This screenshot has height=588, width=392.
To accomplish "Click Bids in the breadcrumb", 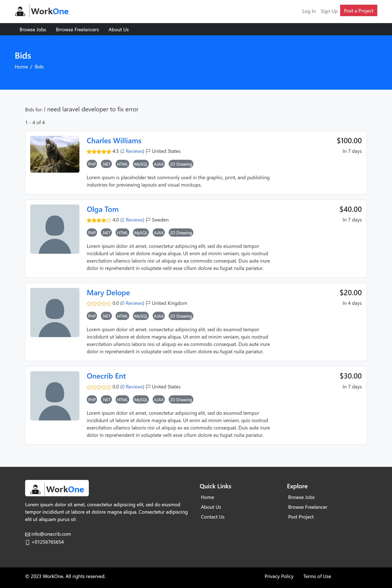I will point(39,67).
